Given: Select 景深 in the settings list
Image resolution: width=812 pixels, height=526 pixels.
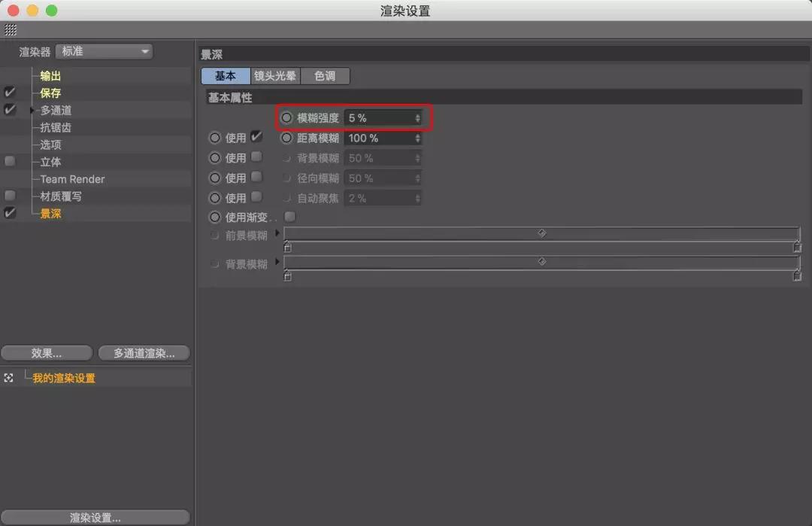Looking at the screenshot, I should (50, 214).
